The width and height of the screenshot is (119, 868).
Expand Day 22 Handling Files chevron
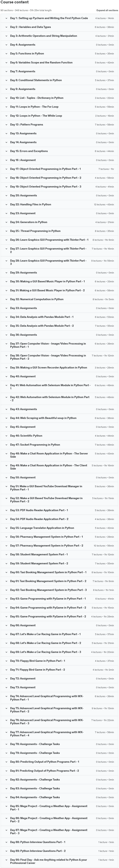(6, 205)
